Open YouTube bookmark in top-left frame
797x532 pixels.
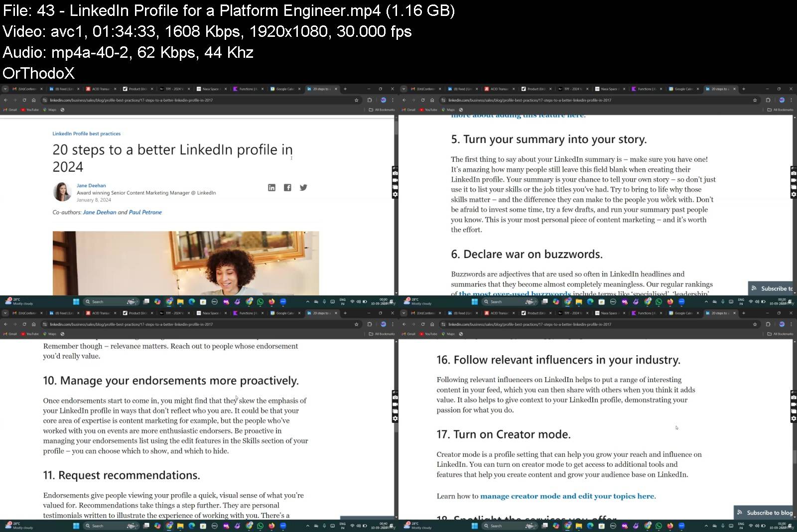tap(30, 110)
